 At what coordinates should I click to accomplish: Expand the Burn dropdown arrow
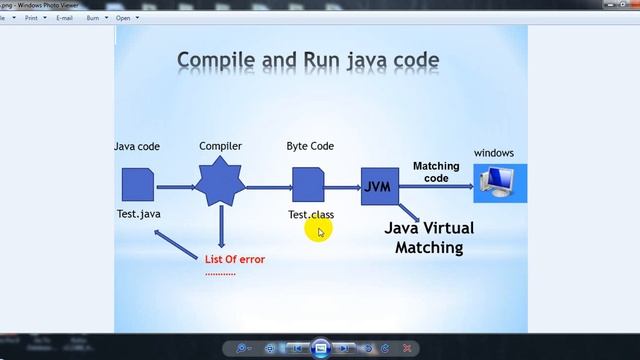(107, 18)
